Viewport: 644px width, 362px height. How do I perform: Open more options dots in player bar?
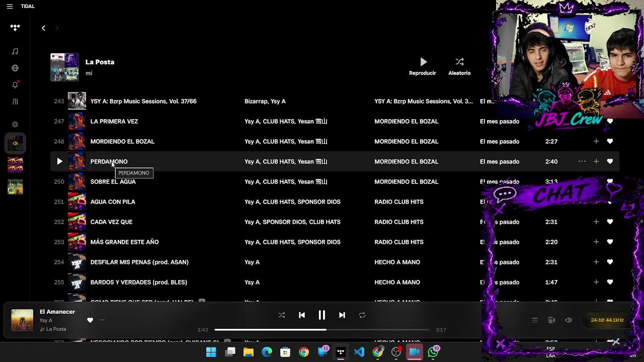pyautogui.click(x=102, y=320)
